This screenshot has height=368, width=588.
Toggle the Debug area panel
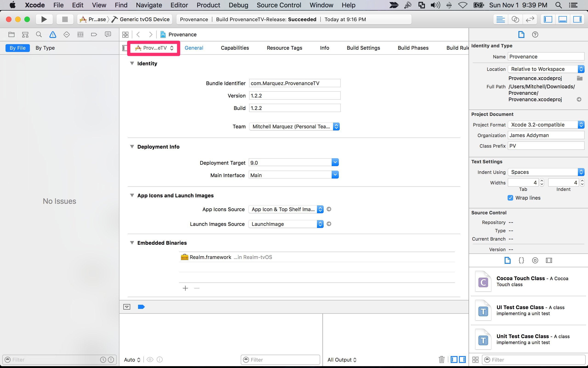(x=563, y=19)
